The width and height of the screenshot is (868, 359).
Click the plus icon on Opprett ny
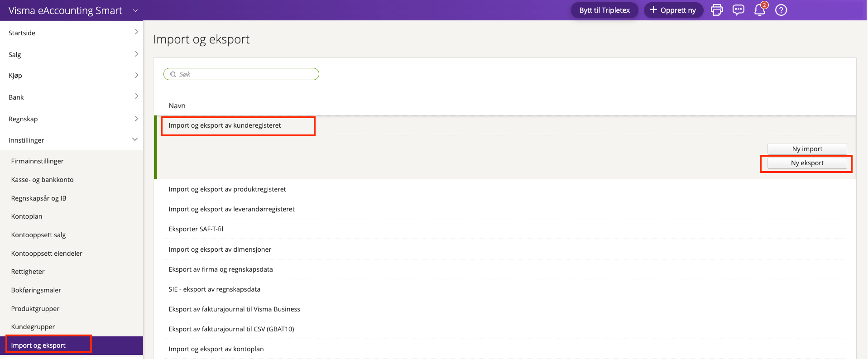(x=653, y=10)
